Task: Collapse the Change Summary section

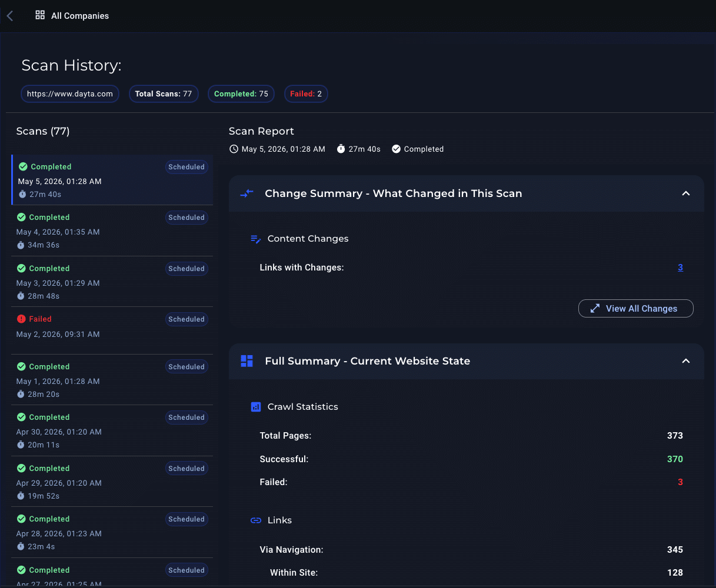Action: point(686,193)
